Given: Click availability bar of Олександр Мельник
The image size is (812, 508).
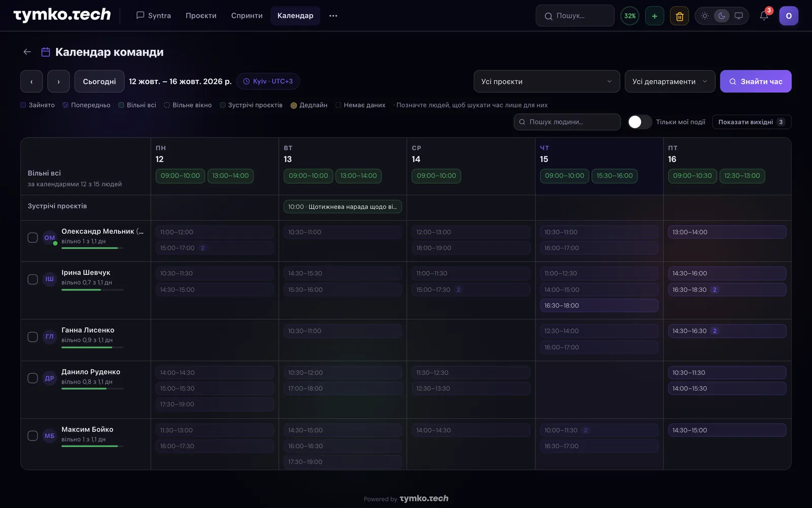Looking at the screenshot, I should point(92,248).
